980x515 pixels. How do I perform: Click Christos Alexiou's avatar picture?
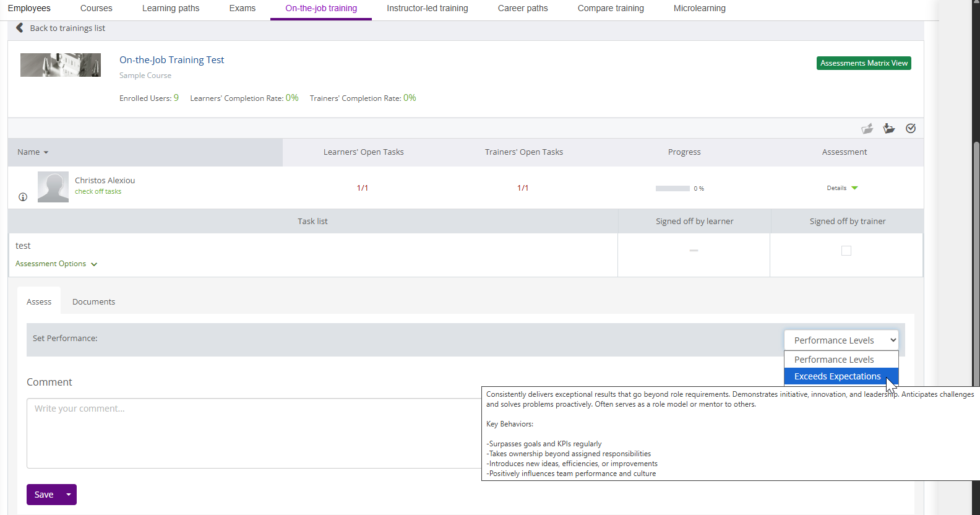pyautogui.click(x=53, y=187)
